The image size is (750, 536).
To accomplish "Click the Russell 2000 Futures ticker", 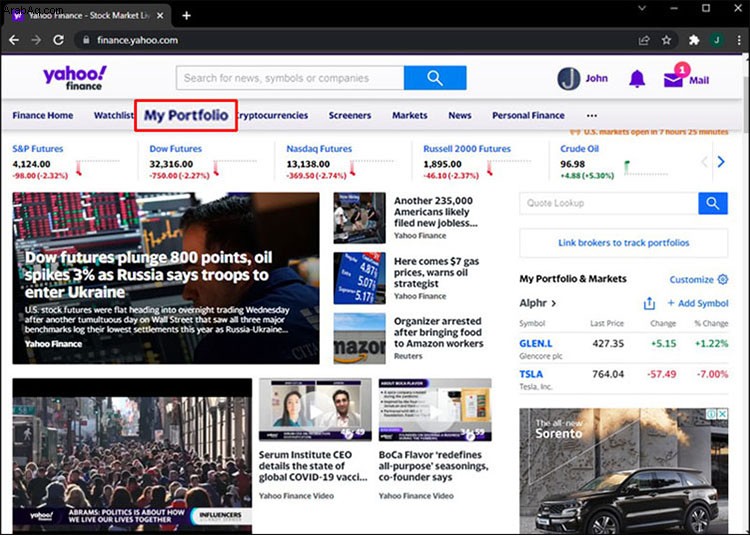I will coord(467,149).
